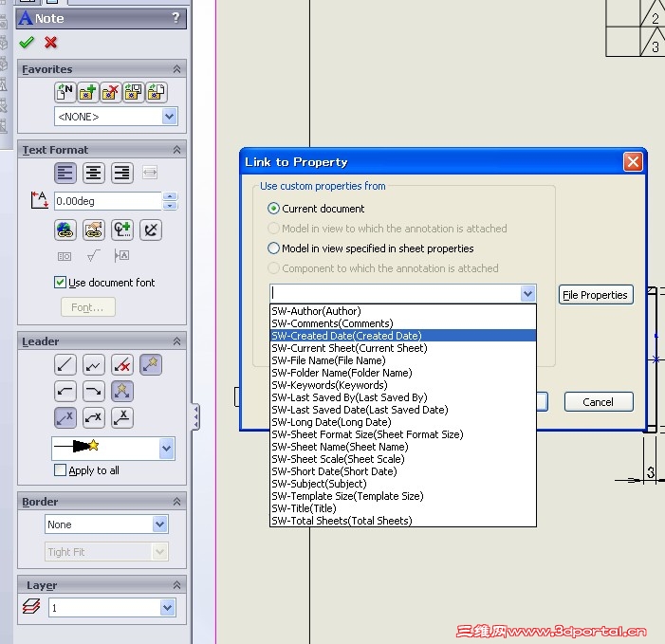Delete a favorite icon
This screenshot has width=665, height=644.
[111, 92]
